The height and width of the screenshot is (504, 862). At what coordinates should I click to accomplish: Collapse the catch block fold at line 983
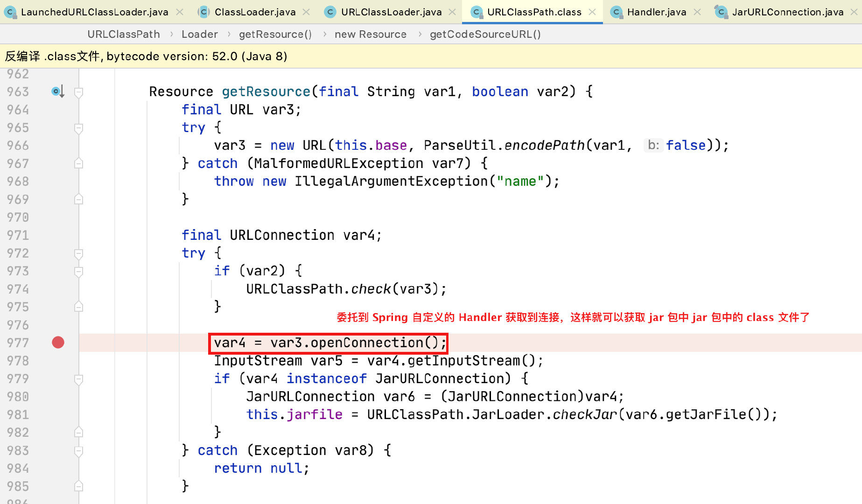(79, 451)
